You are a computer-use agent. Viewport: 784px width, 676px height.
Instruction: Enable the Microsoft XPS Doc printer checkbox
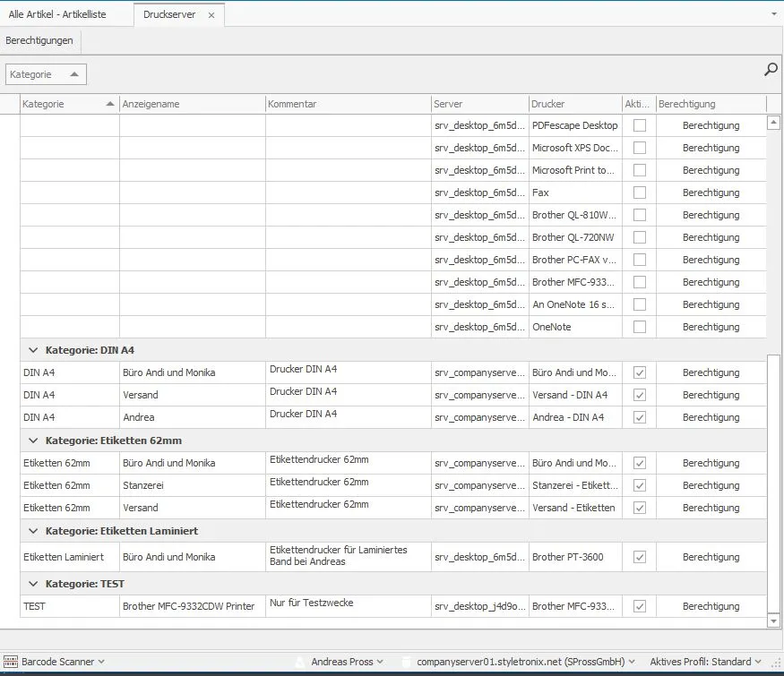click(x=640, y=148)
